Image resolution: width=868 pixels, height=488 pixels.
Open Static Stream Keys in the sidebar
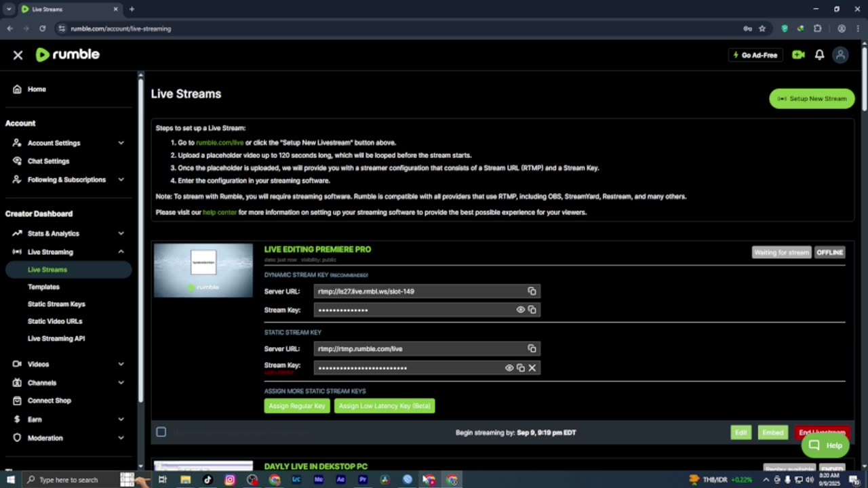tap(56, 304)
